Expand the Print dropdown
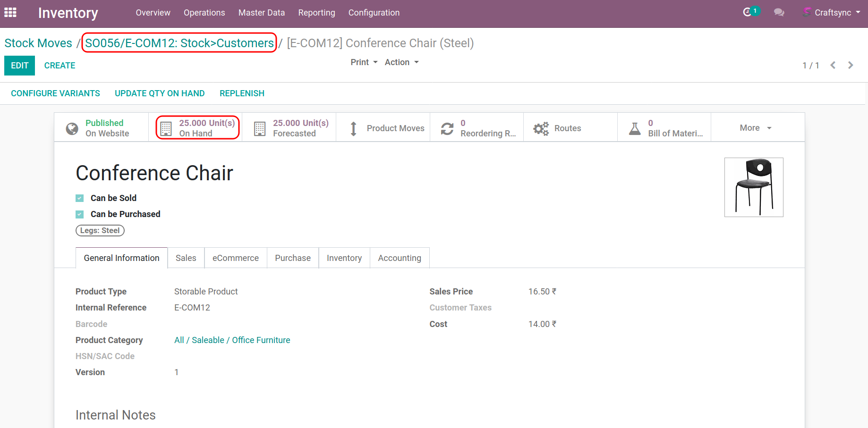 click(364, 62)
